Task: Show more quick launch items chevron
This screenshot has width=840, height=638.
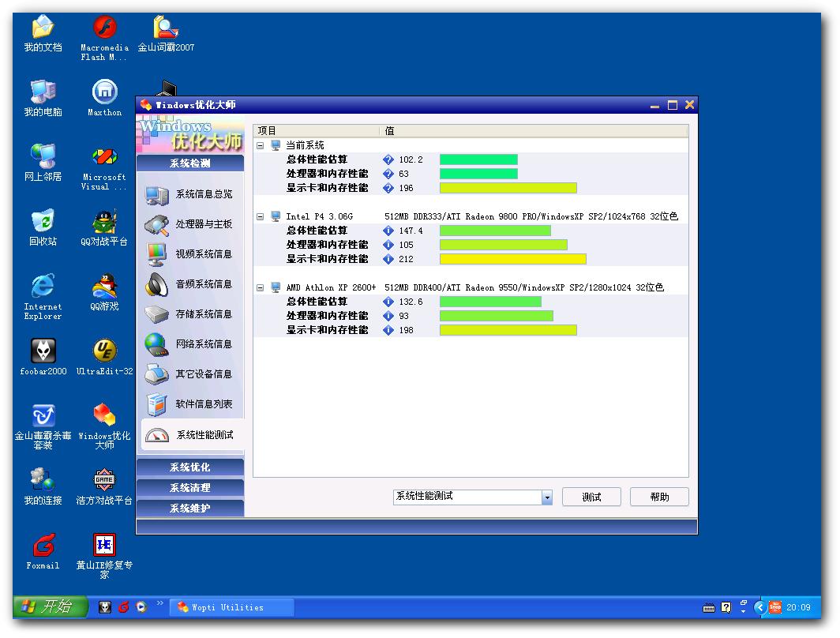Action: (x=159, y=604)
